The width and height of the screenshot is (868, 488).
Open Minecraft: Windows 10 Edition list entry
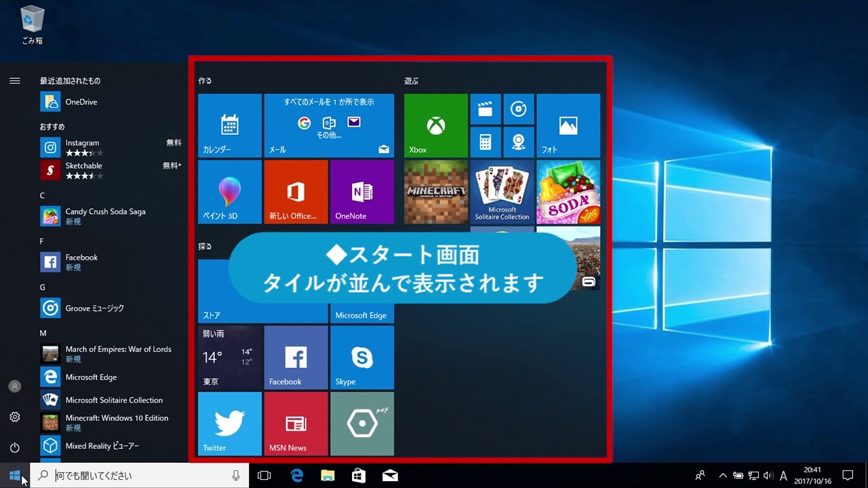111,423
